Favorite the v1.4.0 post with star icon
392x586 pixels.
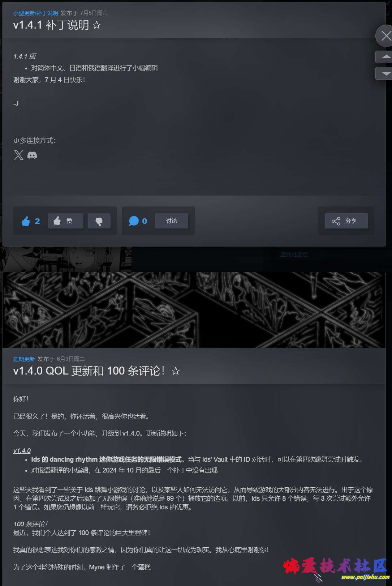pos(176,371)
